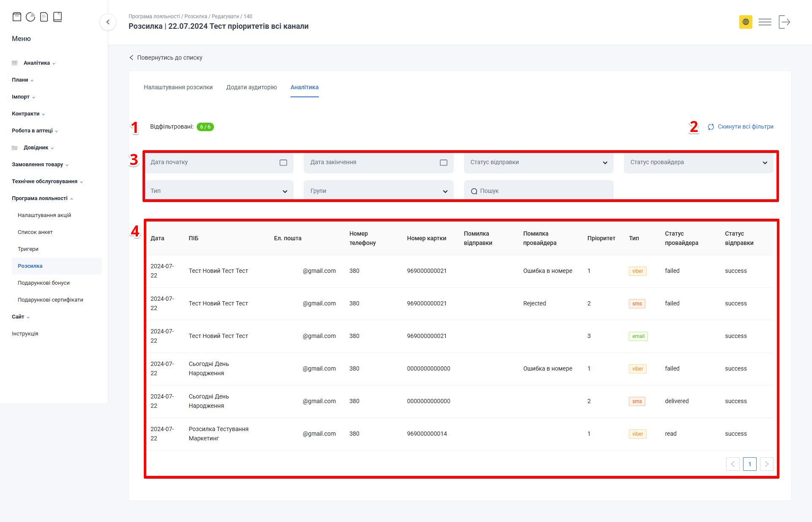The width and height of the screenshot is (812, 522).
Task: Open the pie chart icon in sidebar header
Action: [x=30, y=17]
